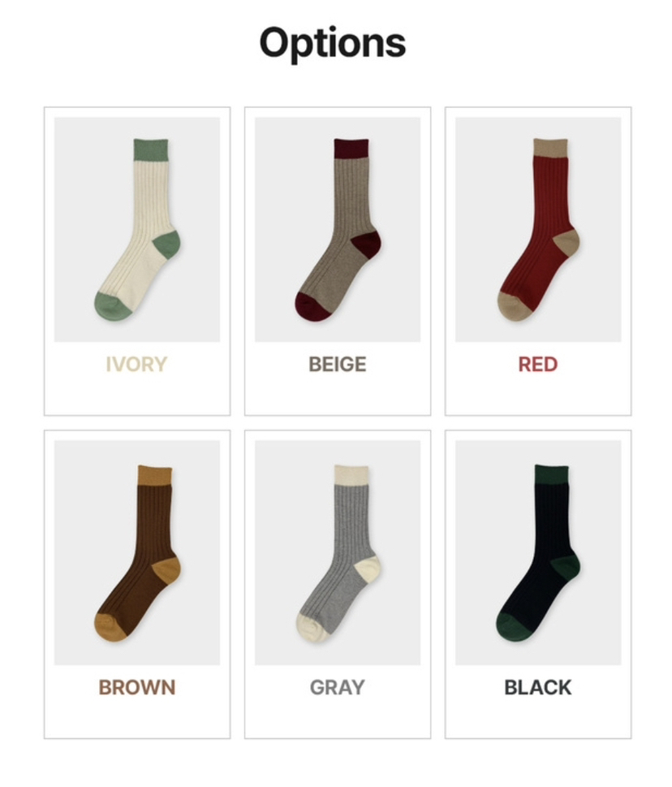The height and width of the screenshot is (787, 672).
Task: Click the BROWN color label
Action: (137, 688)
